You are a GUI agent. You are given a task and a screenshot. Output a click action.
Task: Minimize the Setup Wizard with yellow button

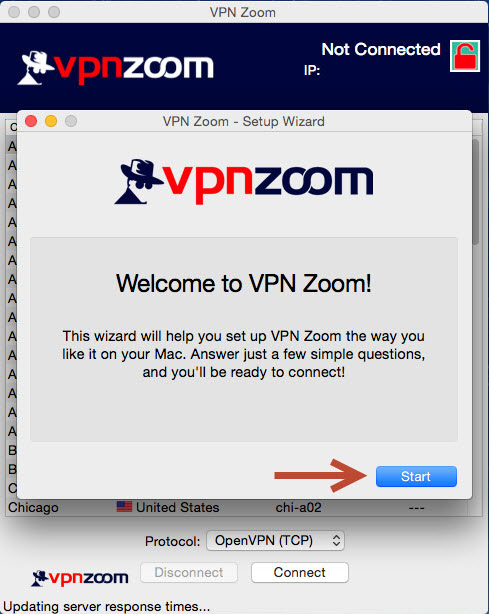click(x=51, y=121)
